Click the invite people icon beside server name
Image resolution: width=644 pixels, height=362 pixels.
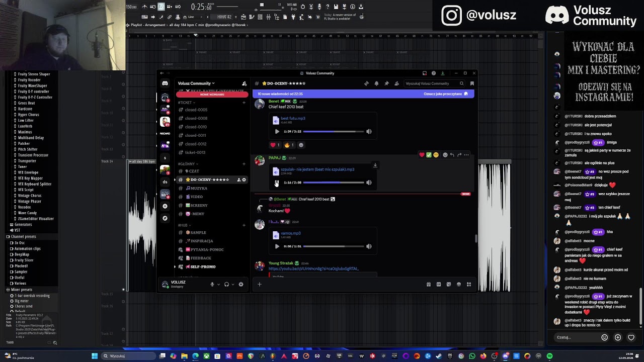point(244,83)
